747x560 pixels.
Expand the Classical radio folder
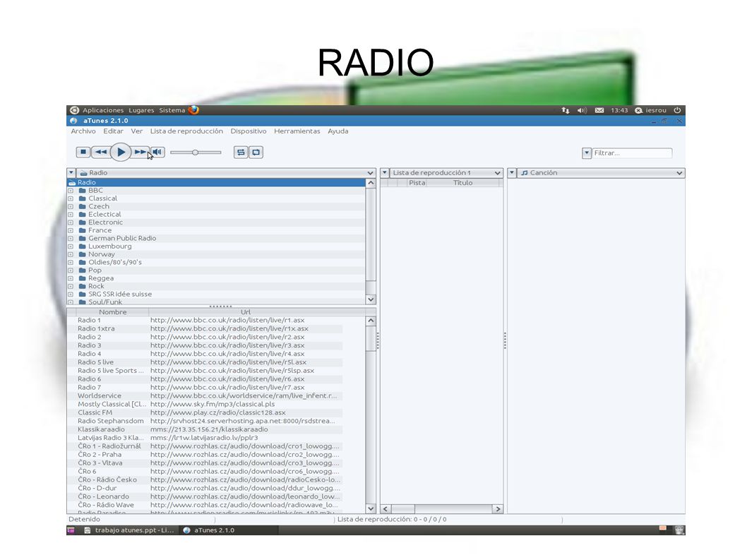[x=71, y=198]
